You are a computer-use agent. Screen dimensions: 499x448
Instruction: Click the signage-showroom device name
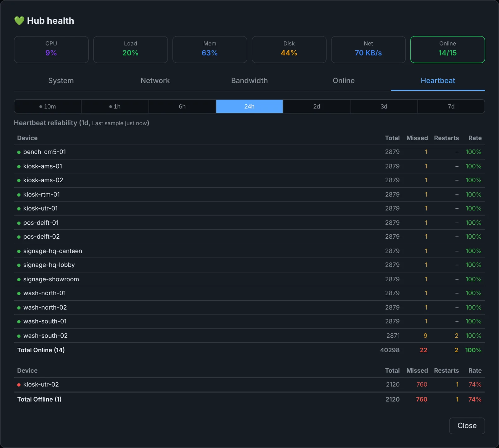point(51,279)
